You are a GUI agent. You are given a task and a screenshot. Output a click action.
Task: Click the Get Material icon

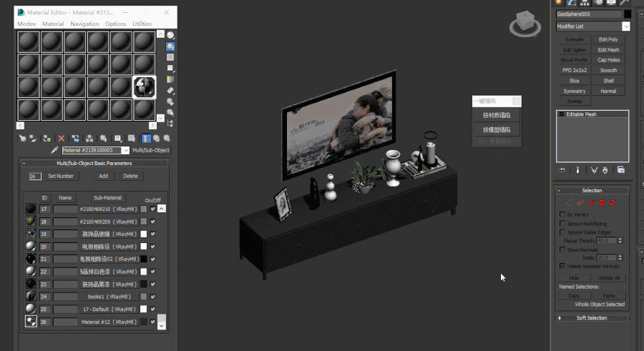[x=23, y=139]
